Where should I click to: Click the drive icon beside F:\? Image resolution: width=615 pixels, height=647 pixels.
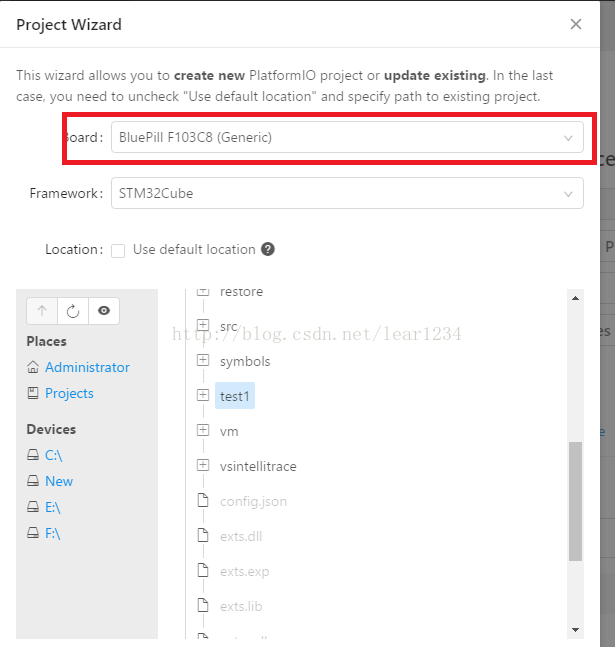click(33, 533)
